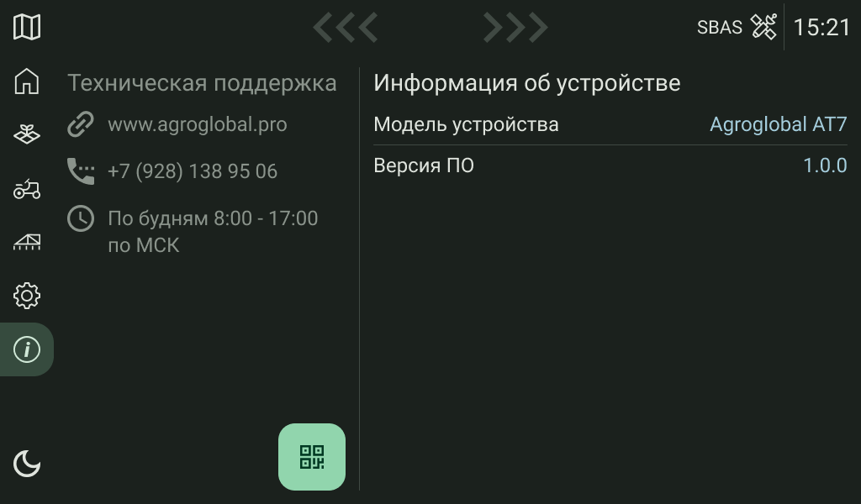This screenshot has width=861, height=504.
Task: Click the Agroglobal AT7 model link
Action: coord(778,123)
